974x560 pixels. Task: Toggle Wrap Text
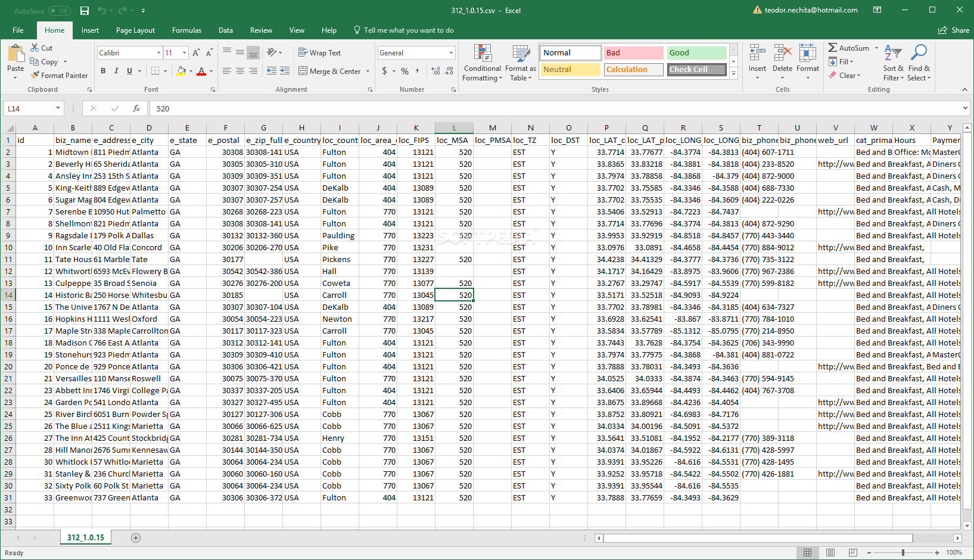click(x=319, y=53)
